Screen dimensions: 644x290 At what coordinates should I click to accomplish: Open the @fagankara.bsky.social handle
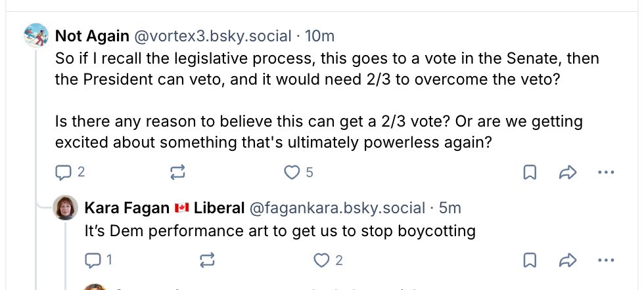pos(336,208)
